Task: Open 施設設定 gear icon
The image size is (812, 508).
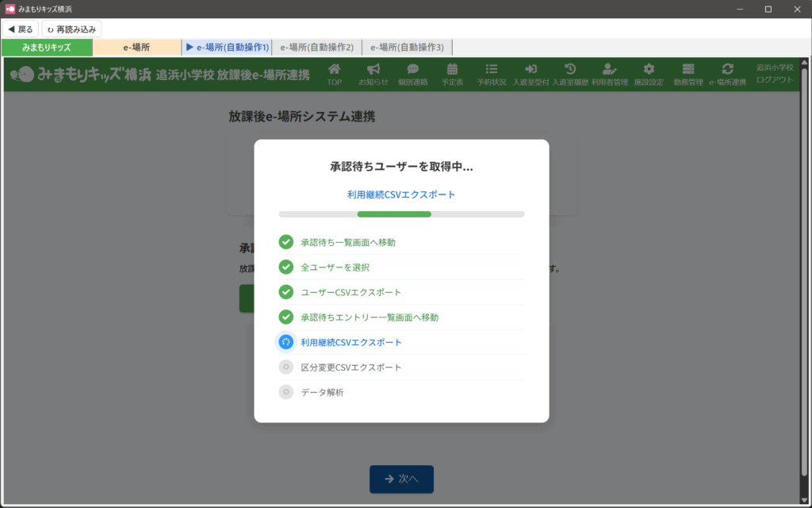Action: tap(649, 70)
